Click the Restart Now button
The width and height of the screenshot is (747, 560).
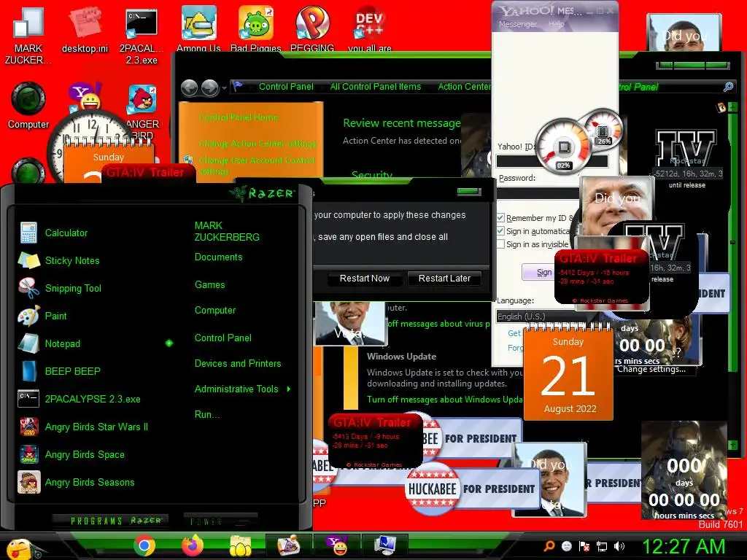point(365,278)
